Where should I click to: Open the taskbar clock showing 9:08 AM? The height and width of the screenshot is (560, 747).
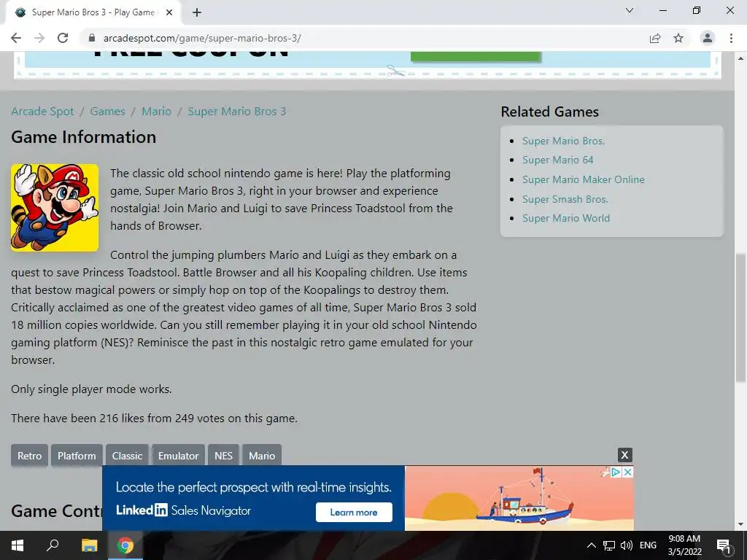684,545
